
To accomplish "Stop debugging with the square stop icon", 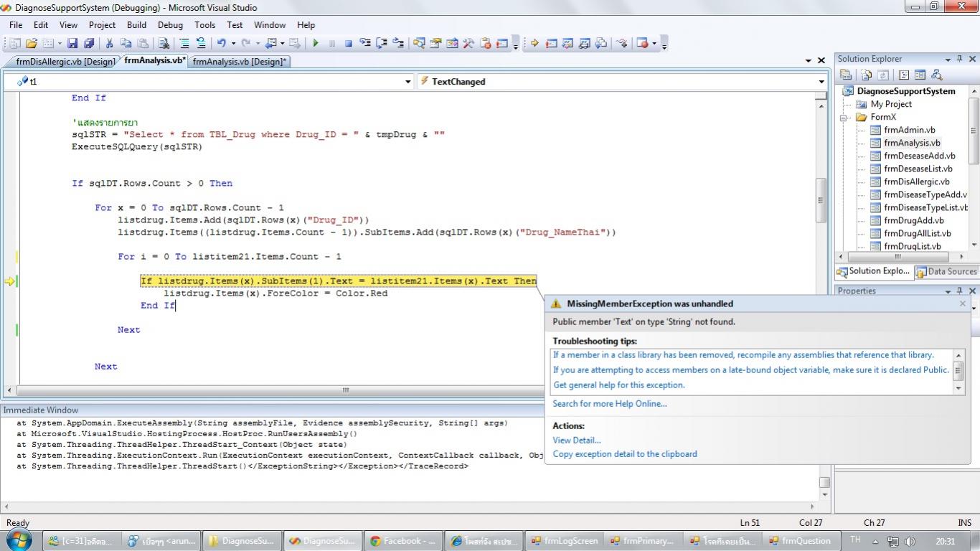I will pyautogui.click(x=349, y=44).
